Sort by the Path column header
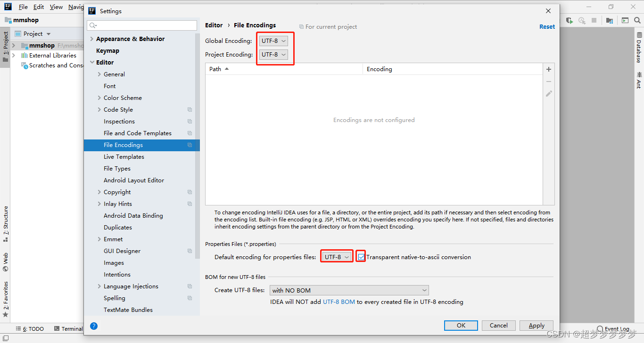This screenshot has height=343, width=644. coord(284,69)
